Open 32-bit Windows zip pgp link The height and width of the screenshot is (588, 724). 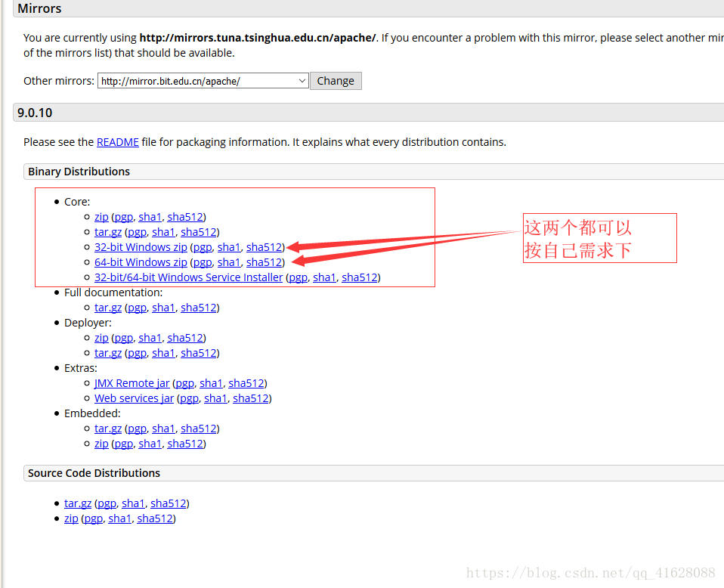click(x=203, y=247)
